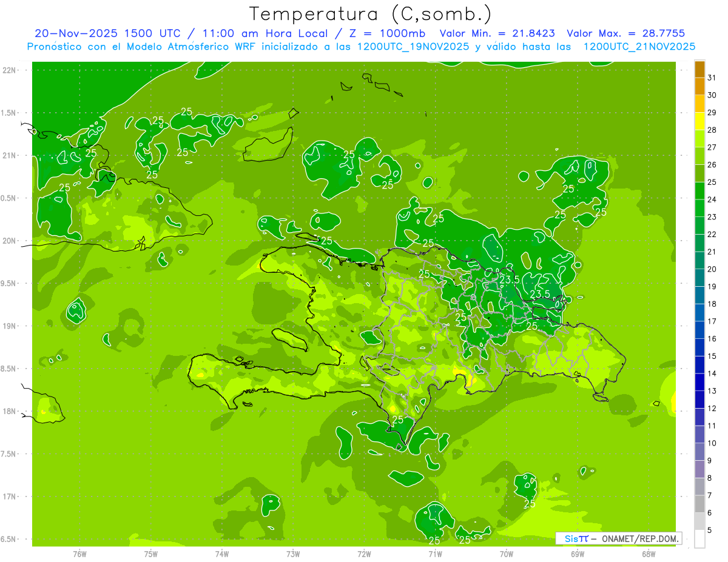
Task: Pick the green swatch between 23 and 24
Action: click(x=699, y=209)
